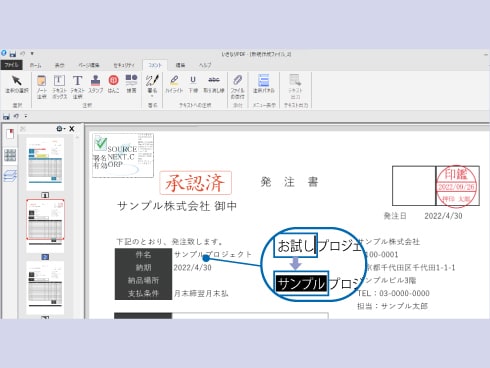The image size is (490, 368).
Task: Show the 注釈パネル annotation panel
Action: [x=263, y=84]
